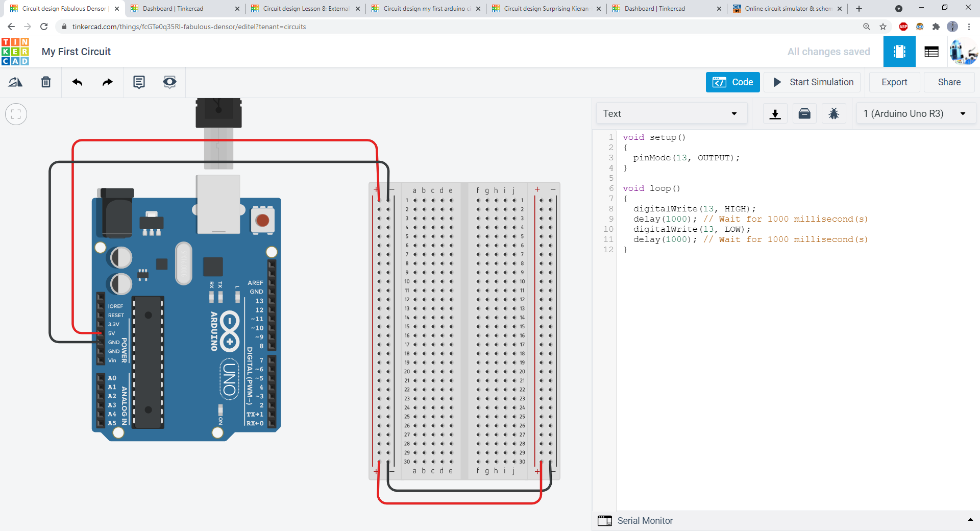Start the circuit simulation
980x531 pixels.
click(x=812, y=82)
